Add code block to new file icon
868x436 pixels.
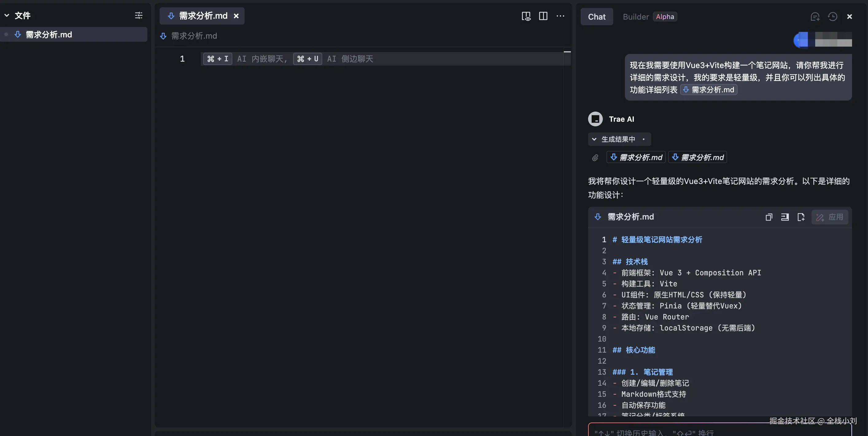[801, 217]
